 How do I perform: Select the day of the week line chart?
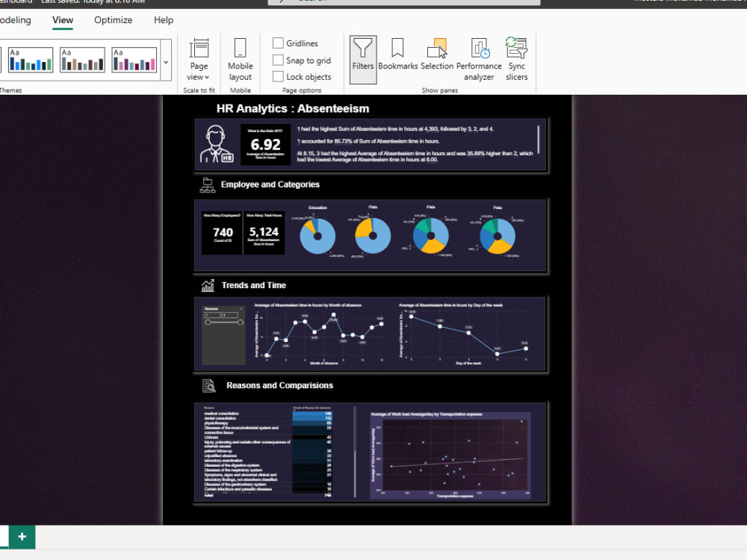coord(465,333)
